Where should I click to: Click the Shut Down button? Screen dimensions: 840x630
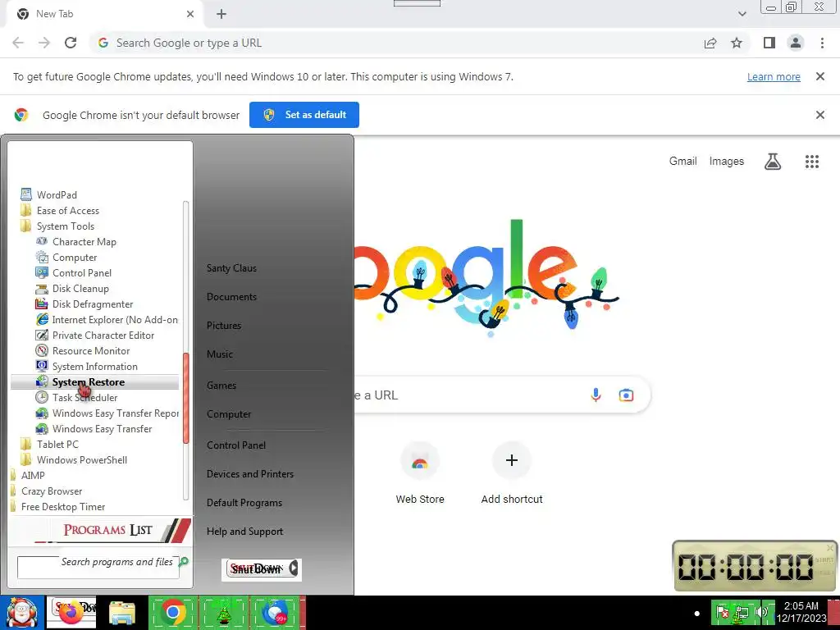tap(257, 569)
